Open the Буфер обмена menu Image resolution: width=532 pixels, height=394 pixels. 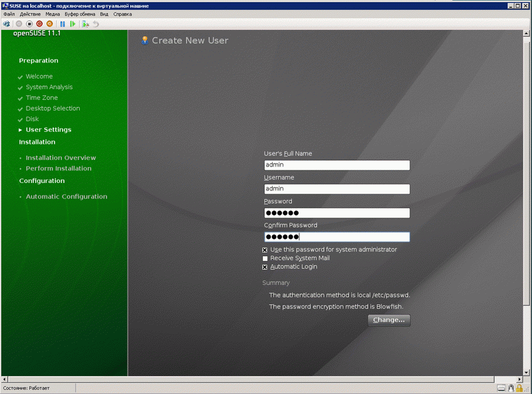click(x=80, y=14)
